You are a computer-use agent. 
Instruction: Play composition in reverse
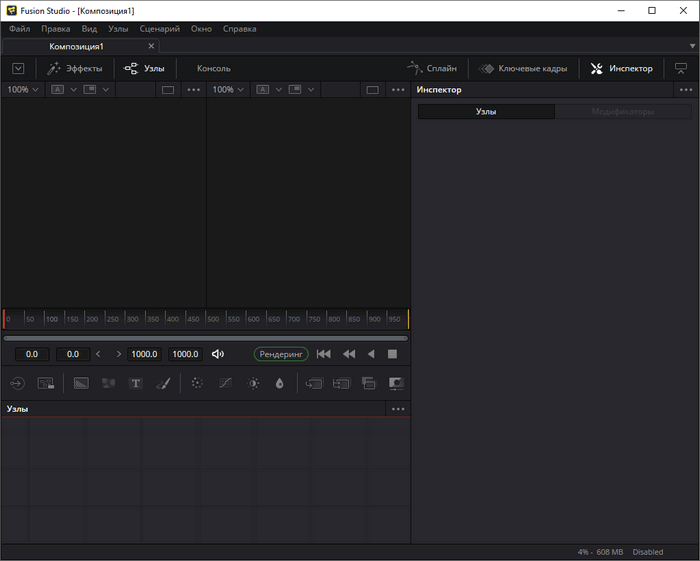point(371,354)
